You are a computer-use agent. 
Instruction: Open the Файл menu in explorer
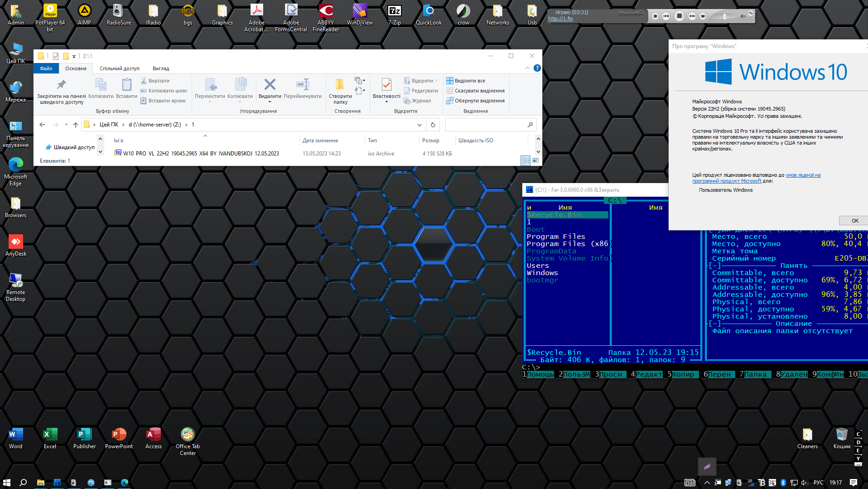46,68
